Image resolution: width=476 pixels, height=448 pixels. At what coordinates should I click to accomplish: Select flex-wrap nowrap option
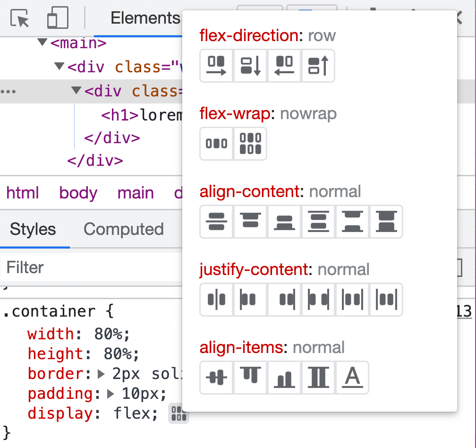point(216,143)
